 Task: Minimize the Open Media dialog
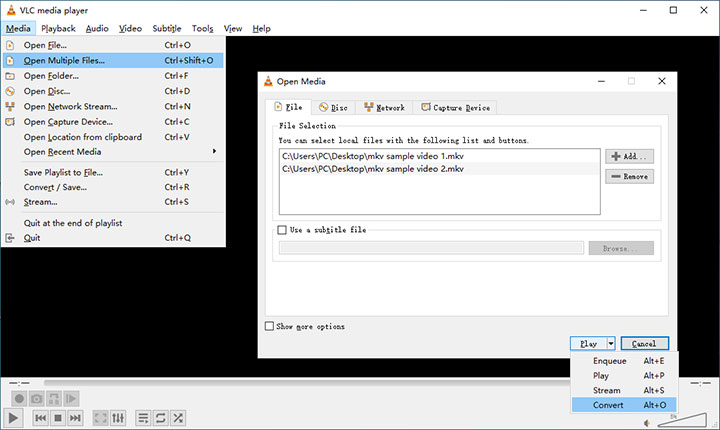pyautogui.click(x=601, y=81)
